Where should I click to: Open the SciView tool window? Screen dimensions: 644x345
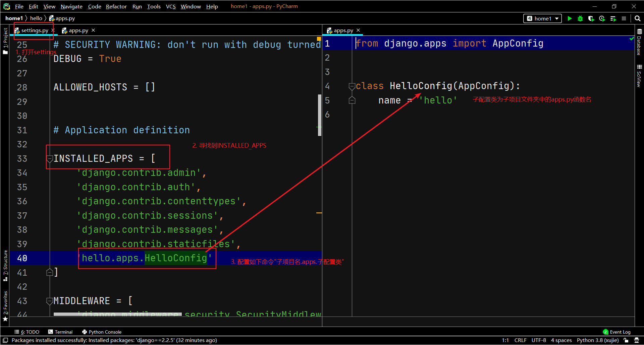click(639, 76)
